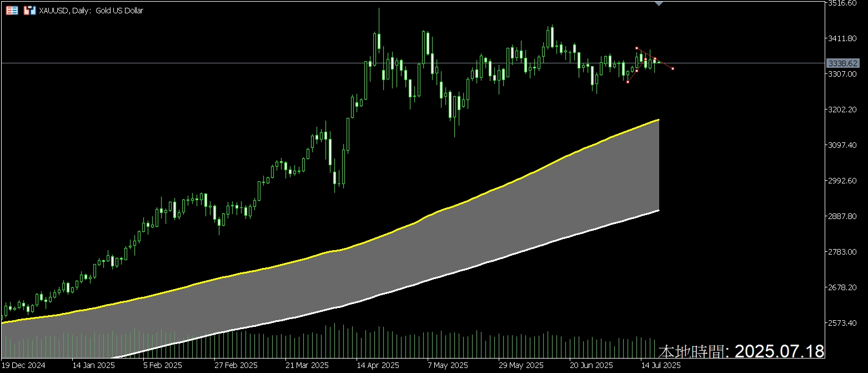Click the 5 Feb 2025 date label
This screenshot has height=373, width=868.
(163, 366)
